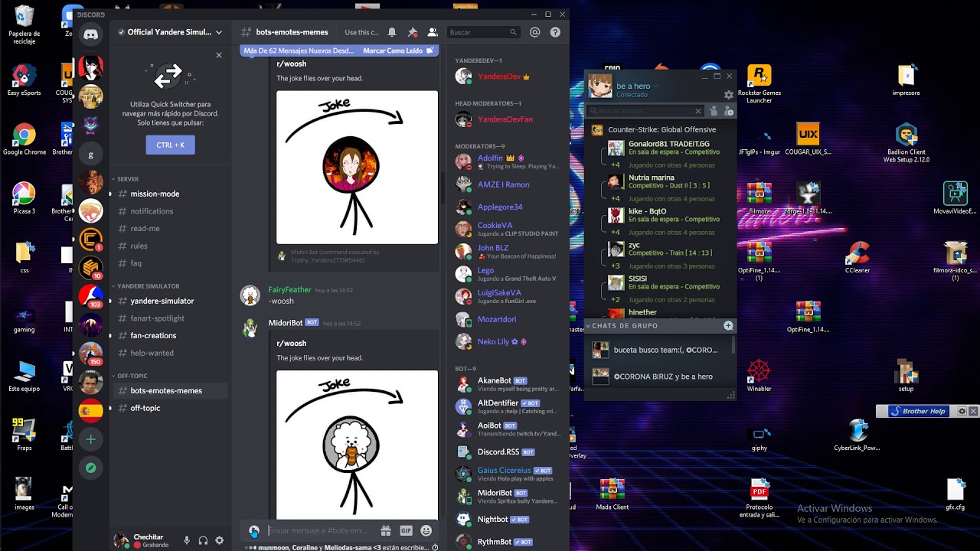Open Discord home direct messages icon
The height and width of the screenshot is (551, 980).
(x=90, y=34)
